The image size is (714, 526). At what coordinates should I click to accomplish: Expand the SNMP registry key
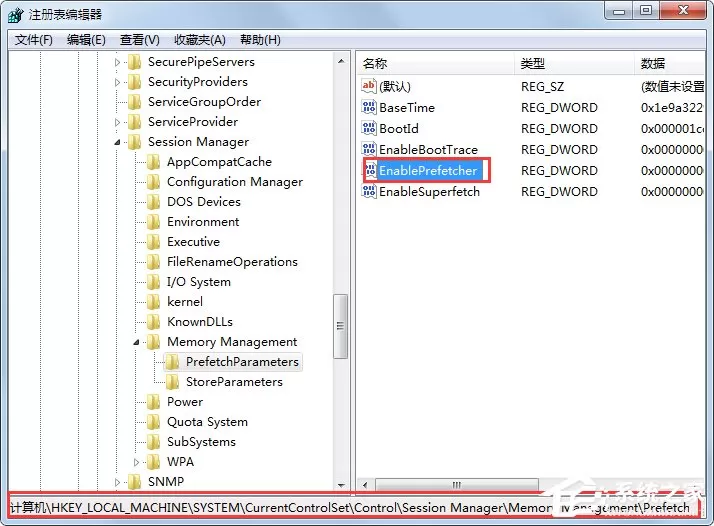pos(117,482)
